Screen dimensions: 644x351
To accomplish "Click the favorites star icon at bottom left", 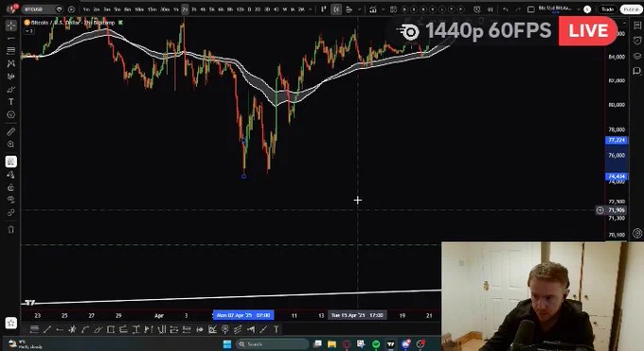I will tap(11, 323).
